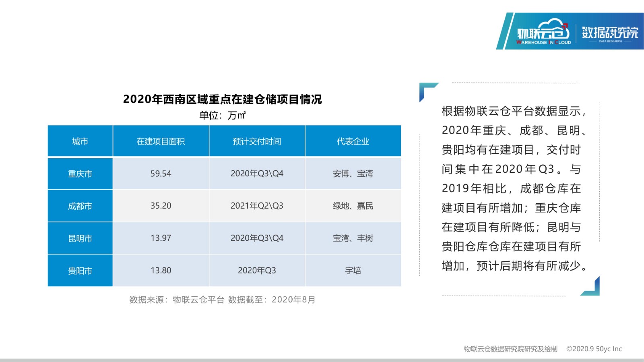Click the area value 13.80

pyautogui.click(x=161, y=270)
